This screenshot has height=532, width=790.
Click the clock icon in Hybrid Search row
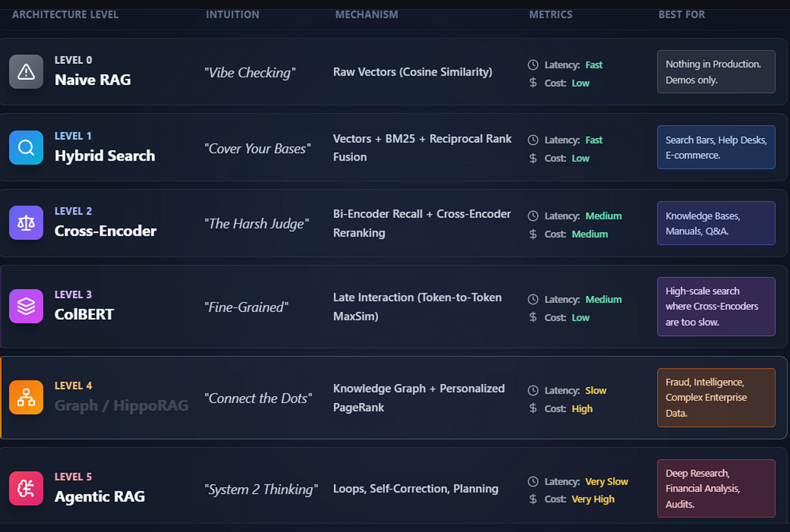point(533,140)
